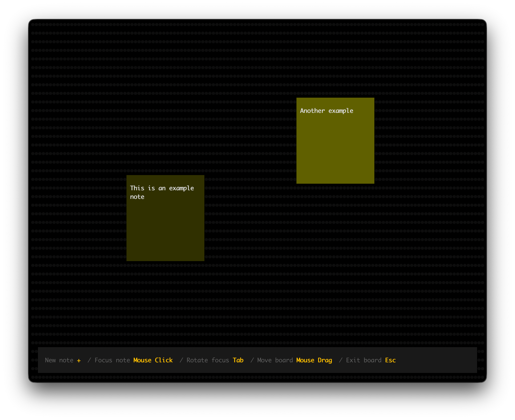Click the yellow '+' New note shortcut
Image resolution: width=515 pixels, height=420 pixels.
tap(79, 360)
